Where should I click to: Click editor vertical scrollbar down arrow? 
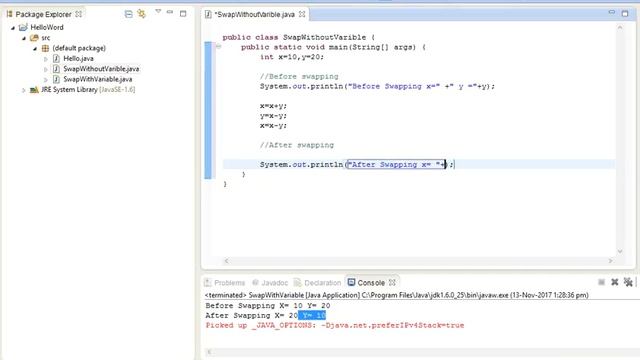click(620, 251)
